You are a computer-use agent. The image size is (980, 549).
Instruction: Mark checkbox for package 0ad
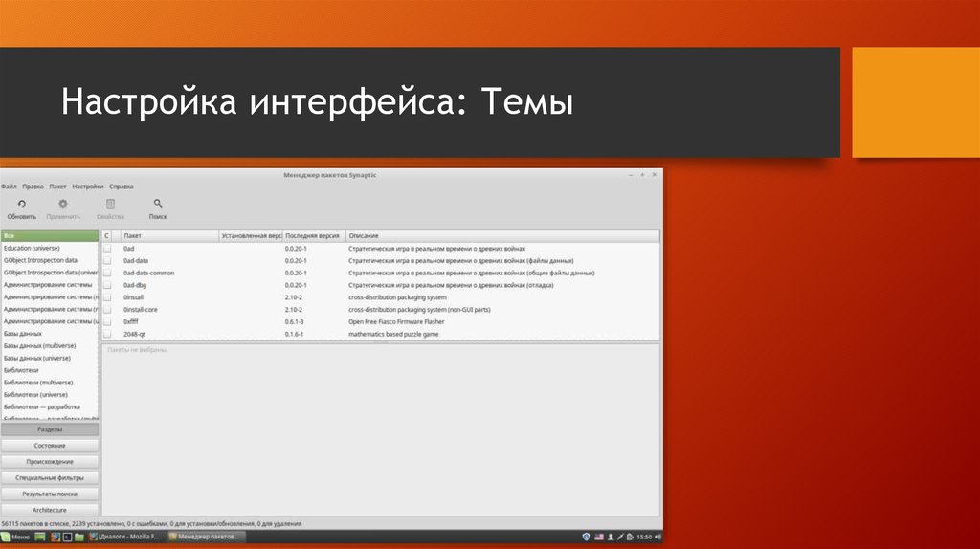[107, 249]
